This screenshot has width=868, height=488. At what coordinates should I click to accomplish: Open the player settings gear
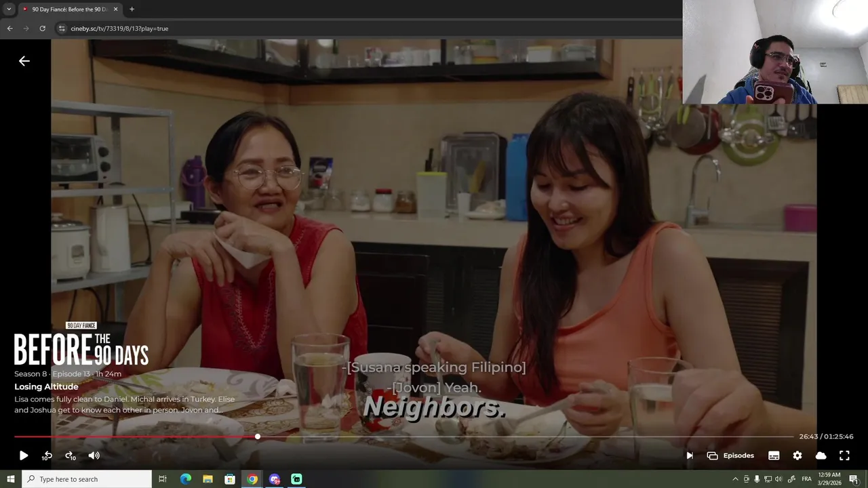797,455
